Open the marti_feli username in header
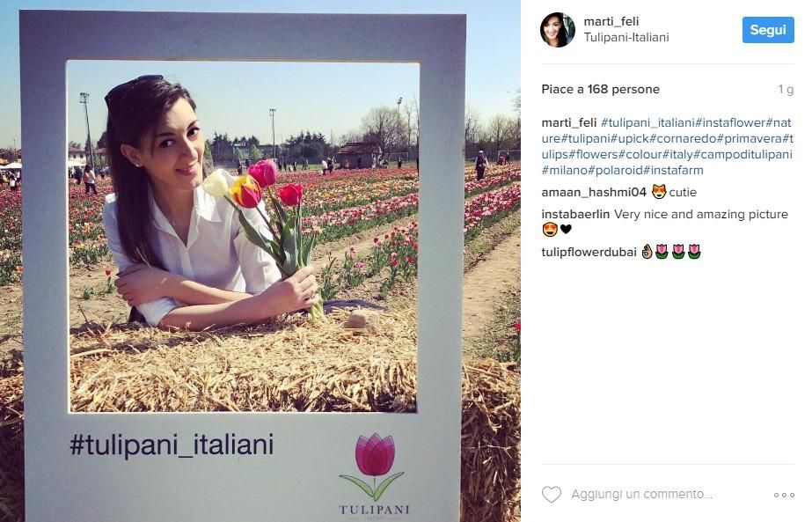Screen dimensions: 812x522 coord(611,21)
